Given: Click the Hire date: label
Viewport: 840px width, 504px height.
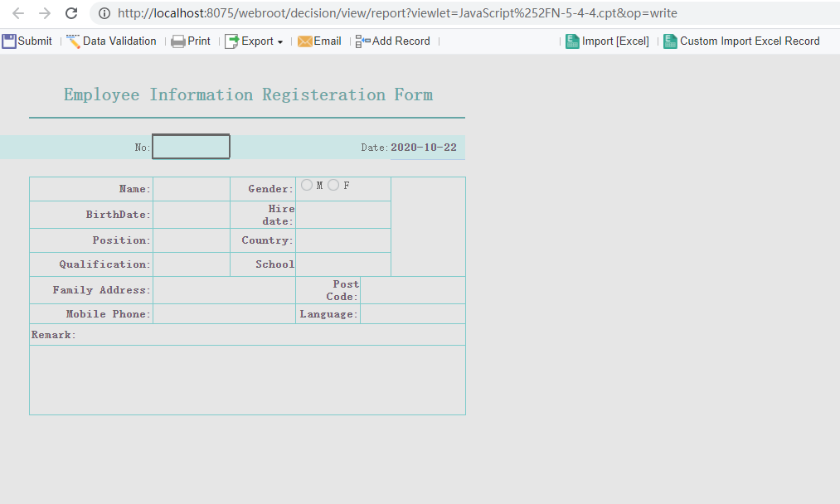Looking at the screenshot, I should [278, 215].
